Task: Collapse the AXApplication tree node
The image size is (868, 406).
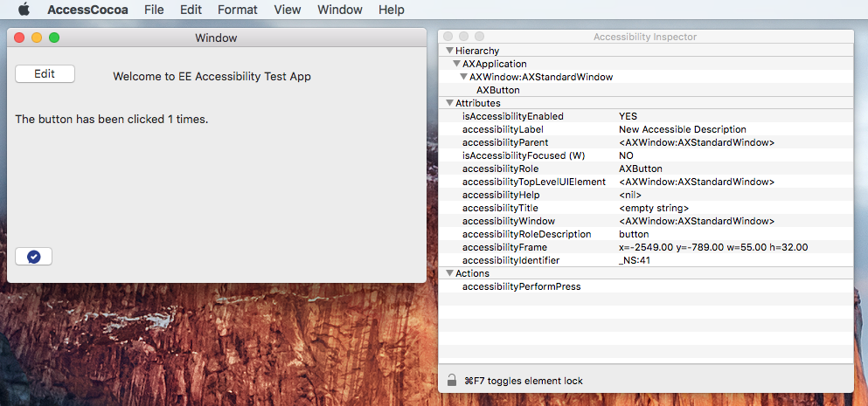Action: click(x=456, y=64)
